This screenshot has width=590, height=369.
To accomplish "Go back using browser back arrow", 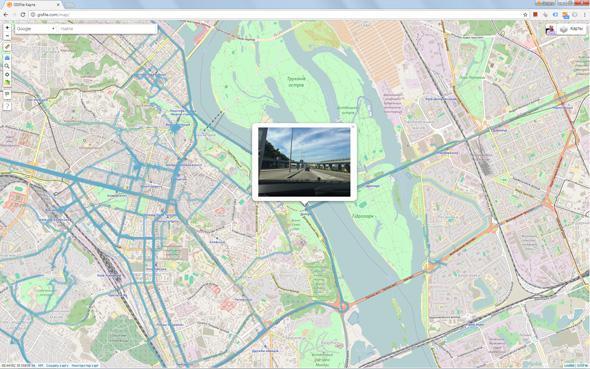I will point(6,14).
